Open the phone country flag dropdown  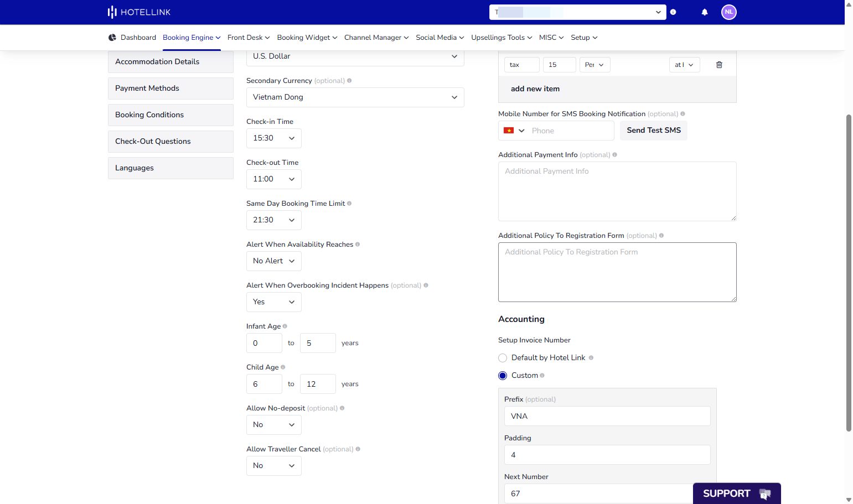pyautogui.click(x=514, y=131)
